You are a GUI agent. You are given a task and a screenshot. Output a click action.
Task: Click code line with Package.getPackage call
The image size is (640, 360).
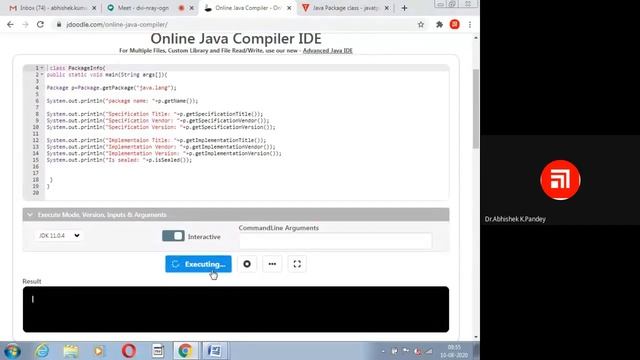(x=111, y=88)
